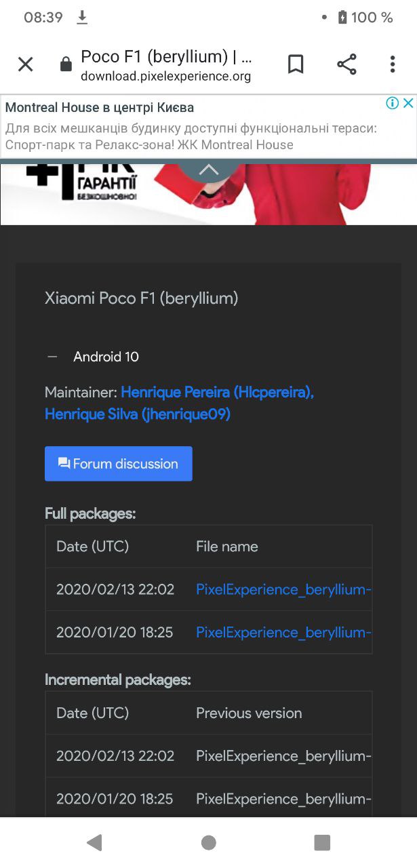Tap the share icon
The image size is (417, 868).
click(x=346, y=64)
